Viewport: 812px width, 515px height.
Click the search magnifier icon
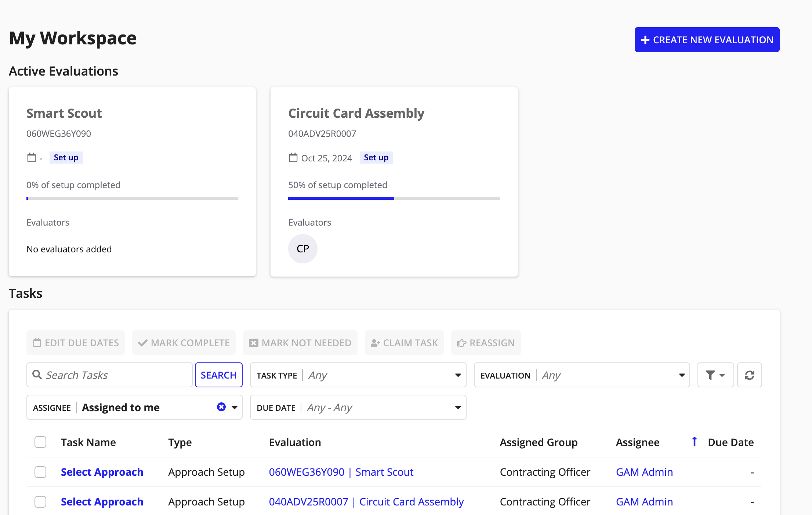click(x=37, y=375)
